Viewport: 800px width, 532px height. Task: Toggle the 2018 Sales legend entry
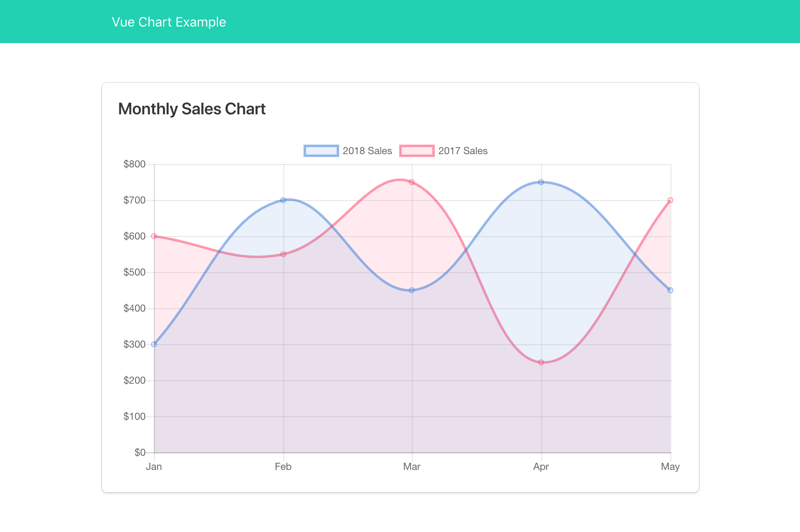pyautogui.click(x=367, y=151)
